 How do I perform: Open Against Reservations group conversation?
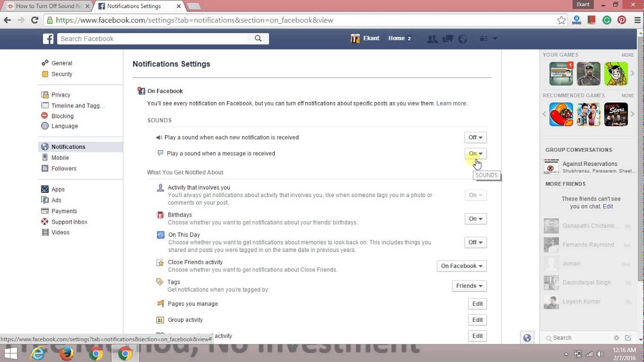point(590,167)
